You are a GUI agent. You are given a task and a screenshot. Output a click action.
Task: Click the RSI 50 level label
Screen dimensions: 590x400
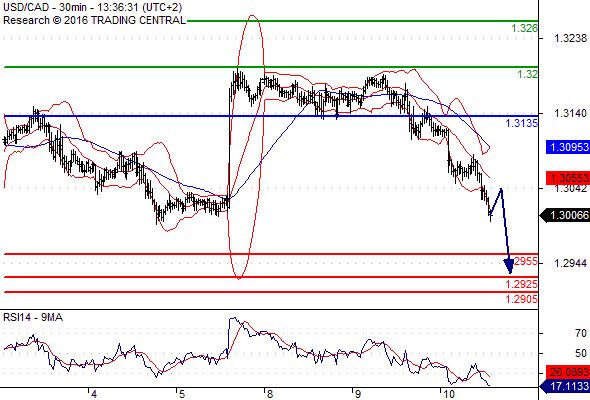click(x=581, y=353)
